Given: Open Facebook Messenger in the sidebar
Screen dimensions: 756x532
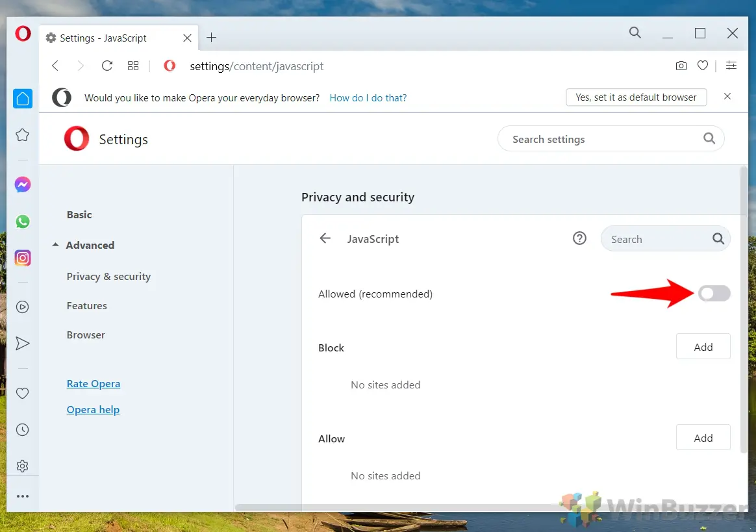Looking at the screenshot, I should click(23, 184).
